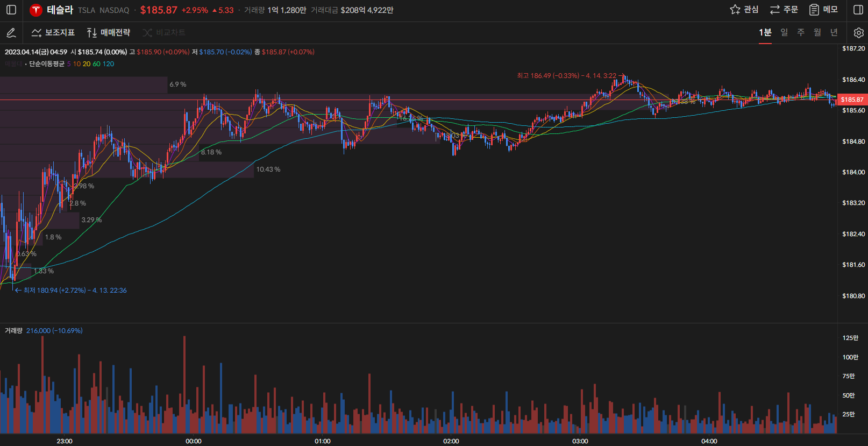This screenshot has width=868, height=446.
Task: Click the Tesla logo icon
Action: pyautogui.click(x=36, y=10)
